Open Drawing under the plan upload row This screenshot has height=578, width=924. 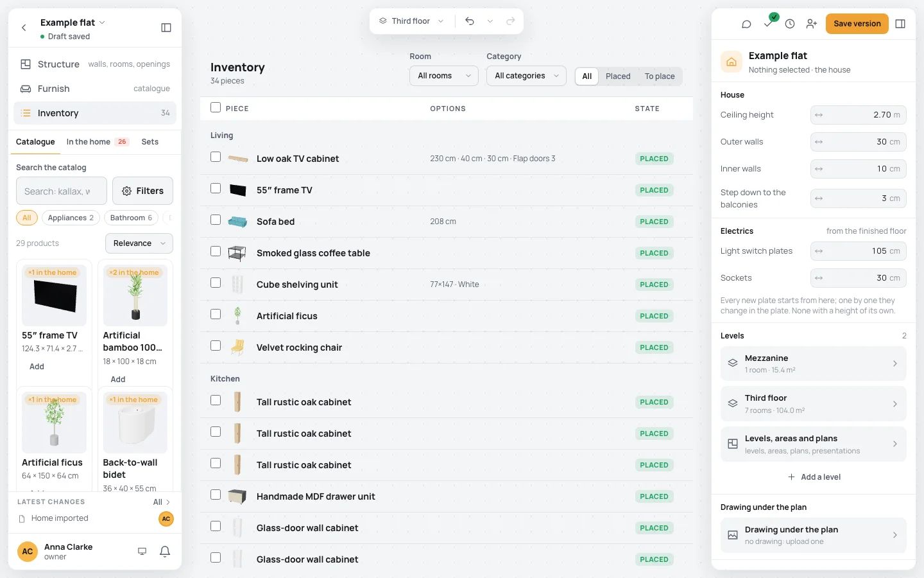pos(814,535)
